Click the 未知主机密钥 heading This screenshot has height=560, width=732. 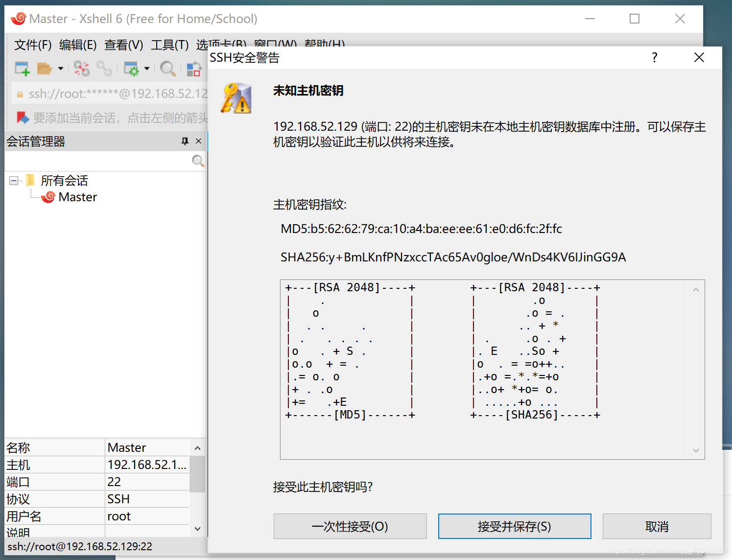(308, 91)
